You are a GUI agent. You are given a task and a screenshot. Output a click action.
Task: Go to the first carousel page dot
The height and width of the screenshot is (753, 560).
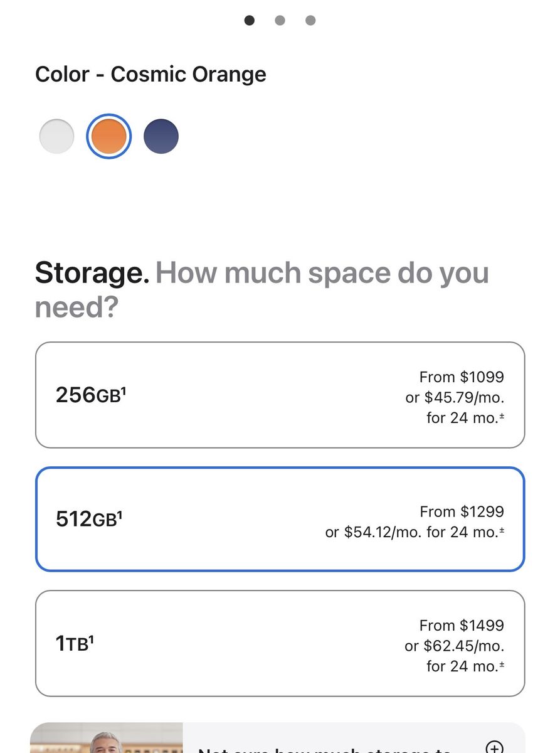(x=250, y=21)
